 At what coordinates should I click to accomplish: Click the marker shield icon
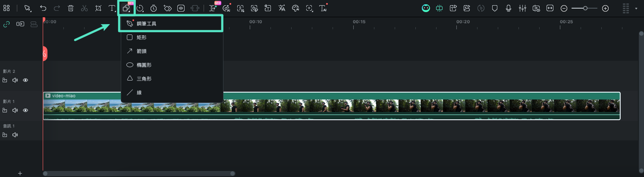[x=495, y=8]
